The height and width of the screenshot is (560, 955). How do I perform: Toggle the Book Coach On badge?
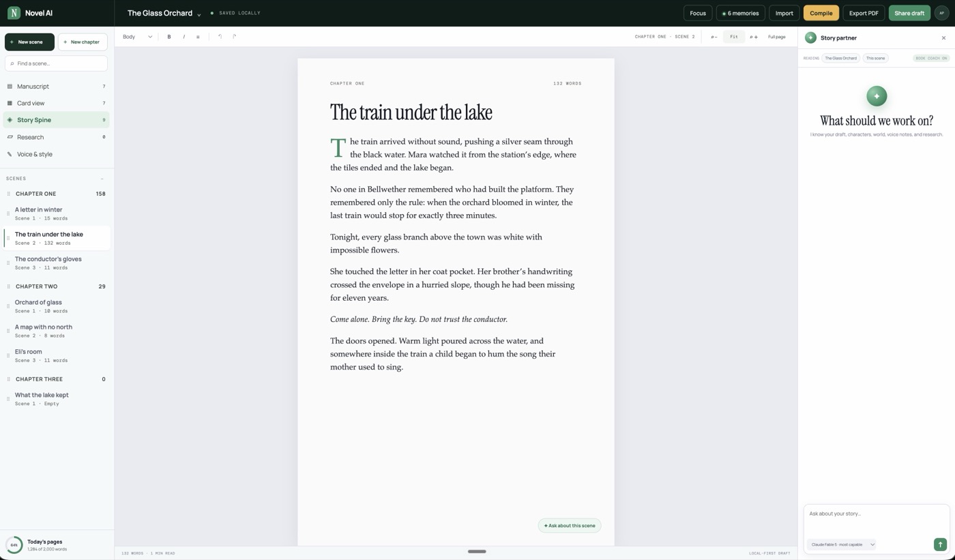[x=931, y=58]
